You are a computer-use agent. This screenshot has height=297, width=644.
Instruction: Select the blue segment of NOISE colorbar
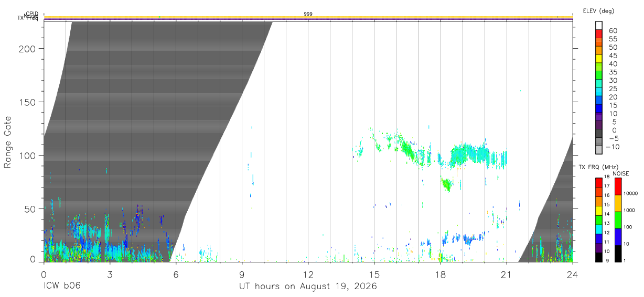(x=618, y=237)
